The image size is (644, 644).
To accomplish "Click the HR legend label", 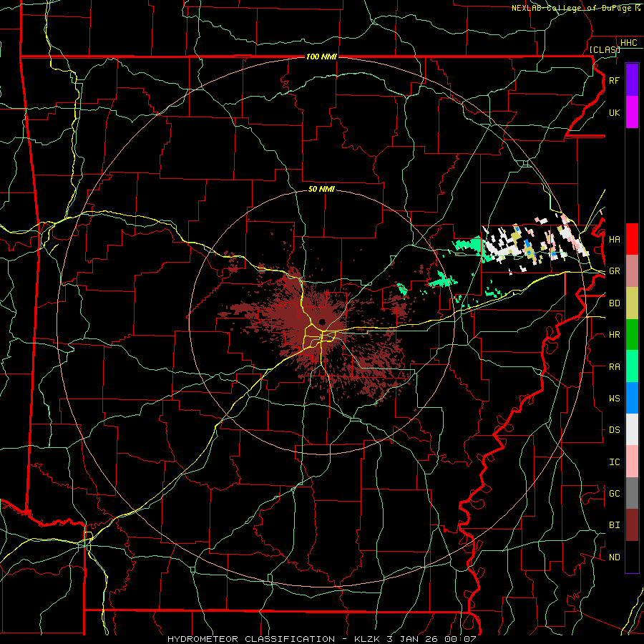I will pos(614,335).
